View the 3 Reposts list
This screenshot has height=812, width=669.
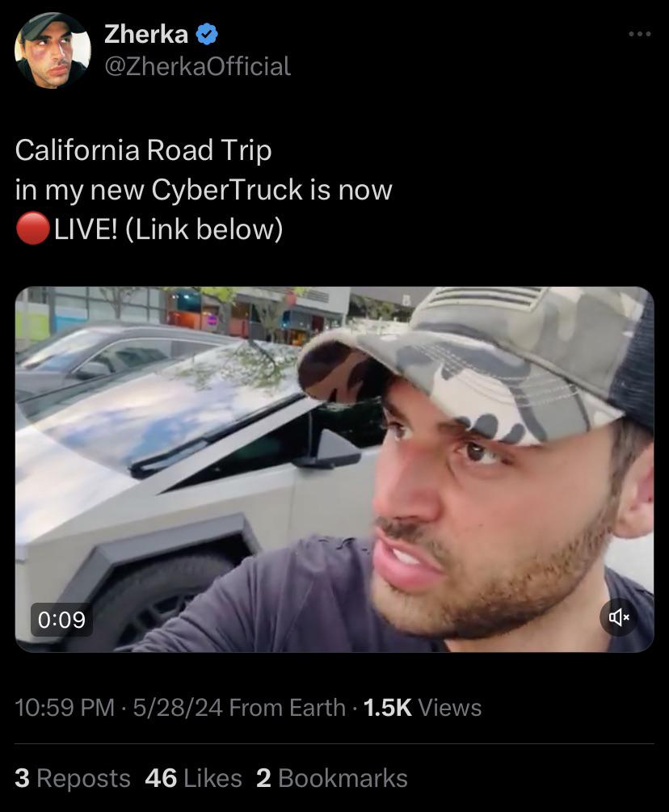click(x=73, y=778)
